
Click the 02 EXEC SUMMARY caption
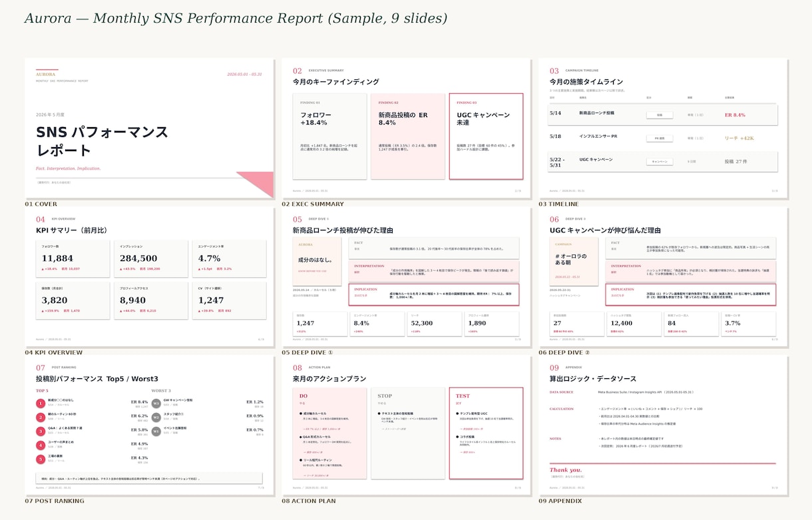313,204
